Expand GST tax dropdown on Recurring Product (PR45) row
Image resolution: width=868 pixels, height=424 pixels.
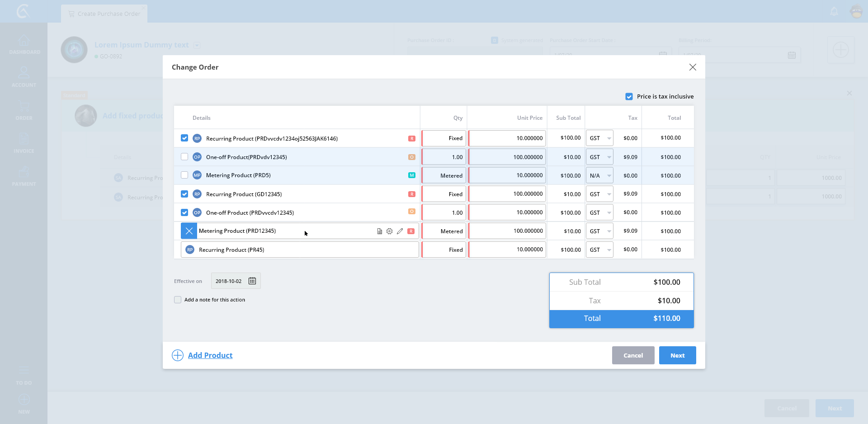tap(599, 250)
